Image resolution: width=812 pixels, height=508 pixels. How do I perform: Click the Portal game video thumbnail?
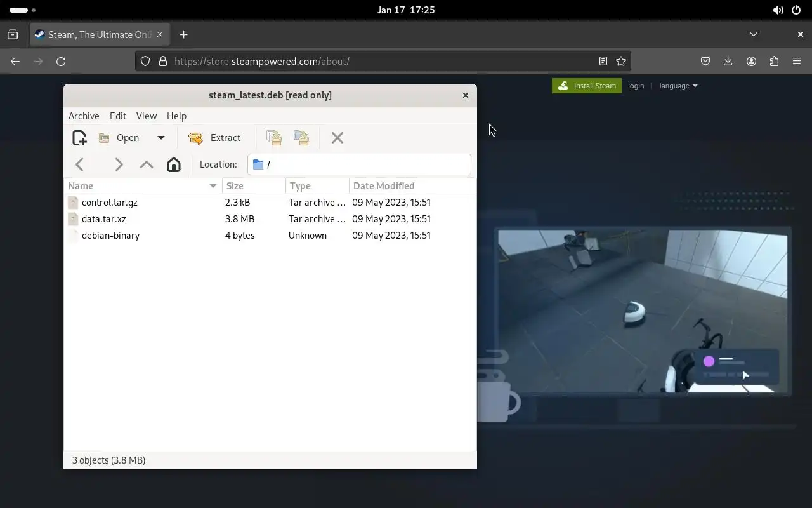point(643,311)
